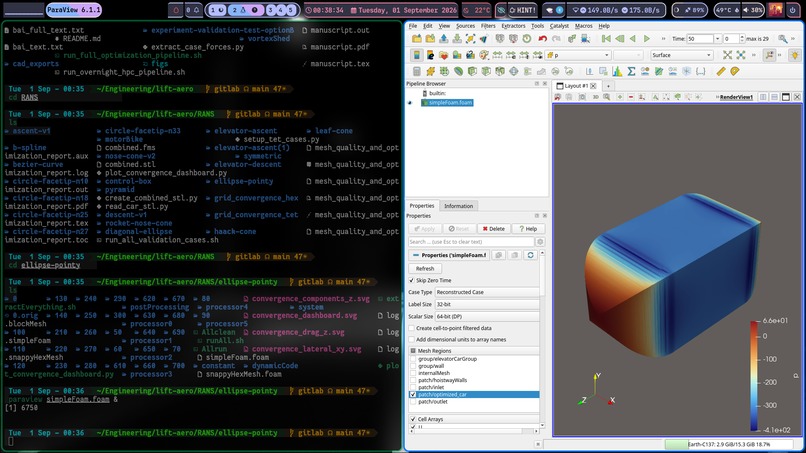Viewport: 806px width, 453px height.
Task: Open the Case Type dropdown
Action: pyautogui.click(x=487, y=292)
